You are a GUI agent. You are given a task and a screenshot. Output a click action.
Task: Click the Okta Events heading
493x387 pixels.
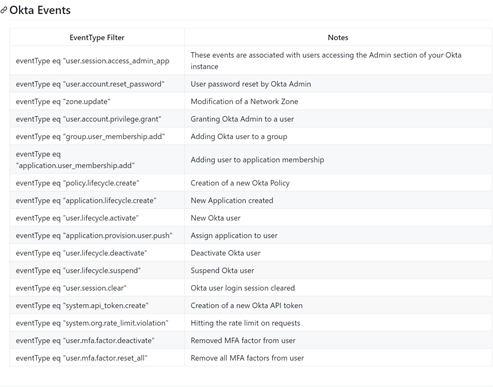click(x=40, y=10)
